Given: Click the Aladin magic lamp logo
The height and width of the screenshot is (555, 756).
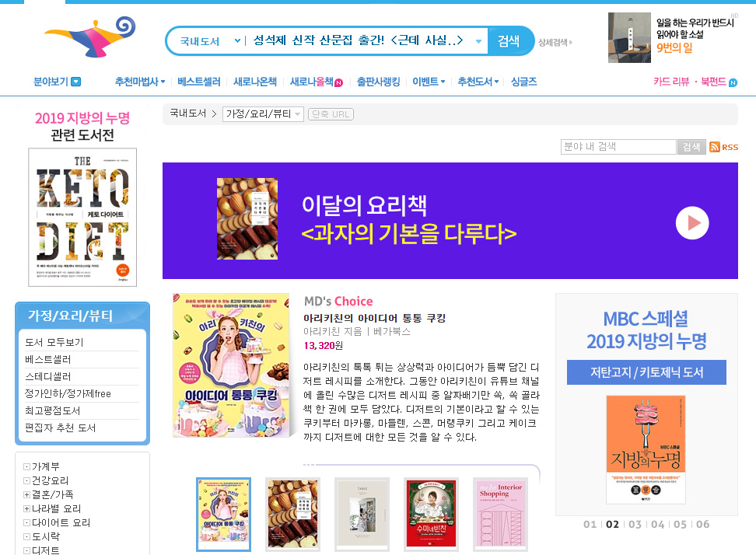Looking at the screenshot, I should (90, 37).
